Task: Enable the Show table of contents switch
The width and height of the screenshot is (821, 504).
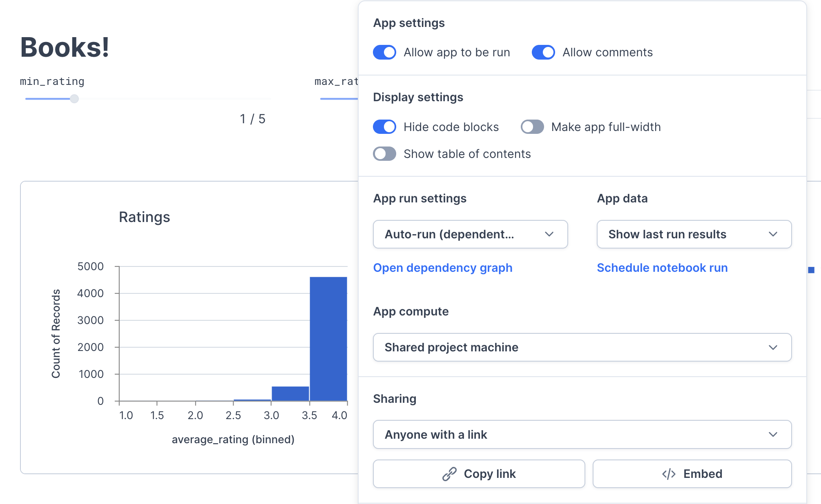Action: click(384, 154)
